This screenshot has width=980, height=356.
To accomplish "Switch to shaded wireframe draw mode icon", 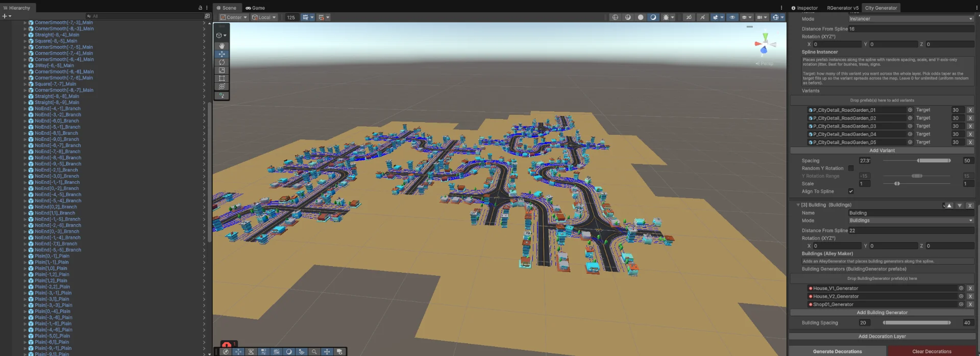I will 628,17.
